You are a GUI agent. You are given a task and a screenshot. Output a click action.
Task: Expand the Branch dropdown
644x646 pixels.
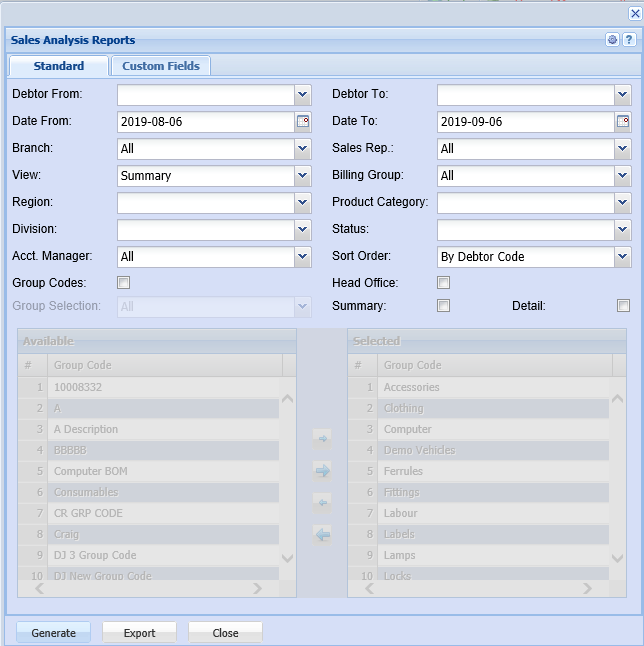pos(303,149)
